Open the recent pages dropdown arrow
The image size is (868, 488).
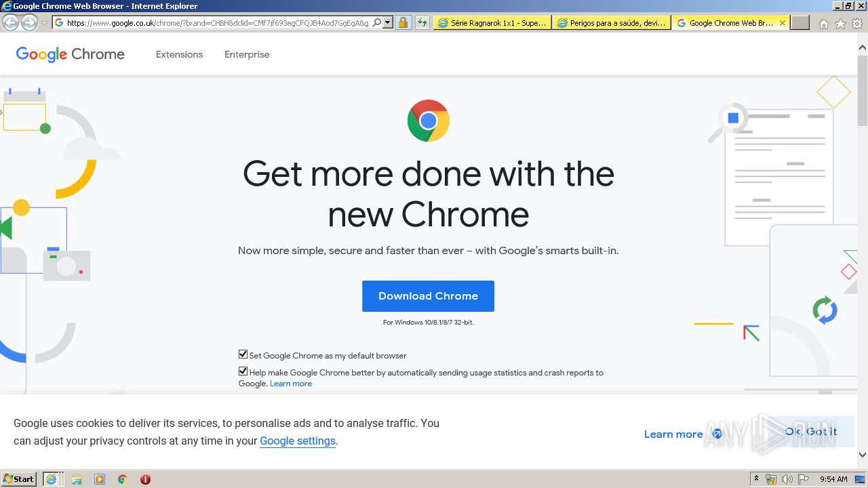pyautogui.click(x=44, y=23)
